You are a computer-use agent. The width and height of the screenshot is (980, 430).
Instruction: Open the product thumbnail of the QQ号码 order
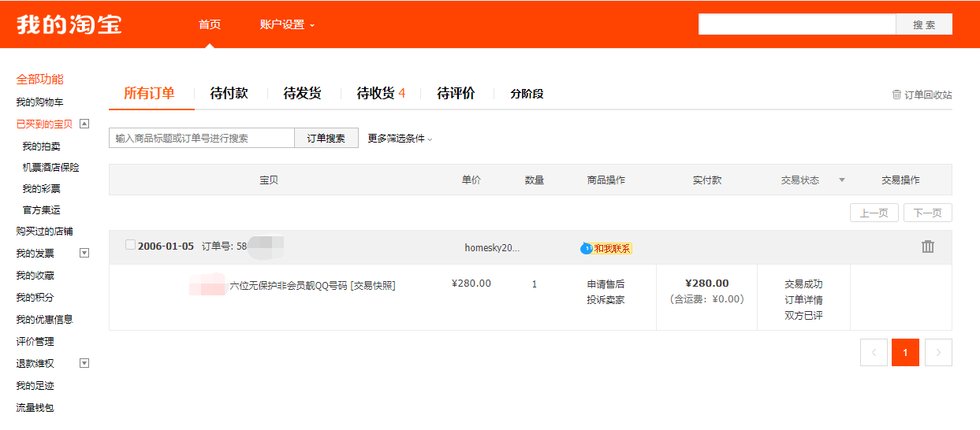click(208, 284)
